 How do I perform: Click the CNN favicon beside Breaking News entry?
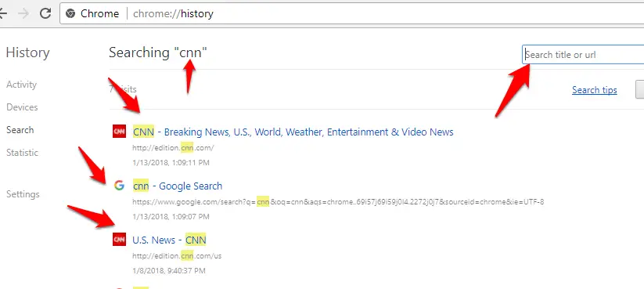tap(119, 132)
